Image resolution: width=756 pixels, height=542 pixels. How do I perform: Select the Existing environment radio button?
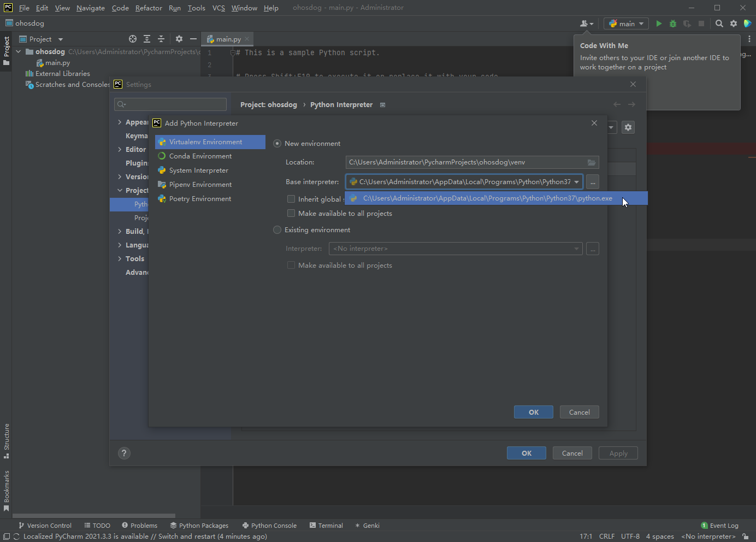pos(277,230)
